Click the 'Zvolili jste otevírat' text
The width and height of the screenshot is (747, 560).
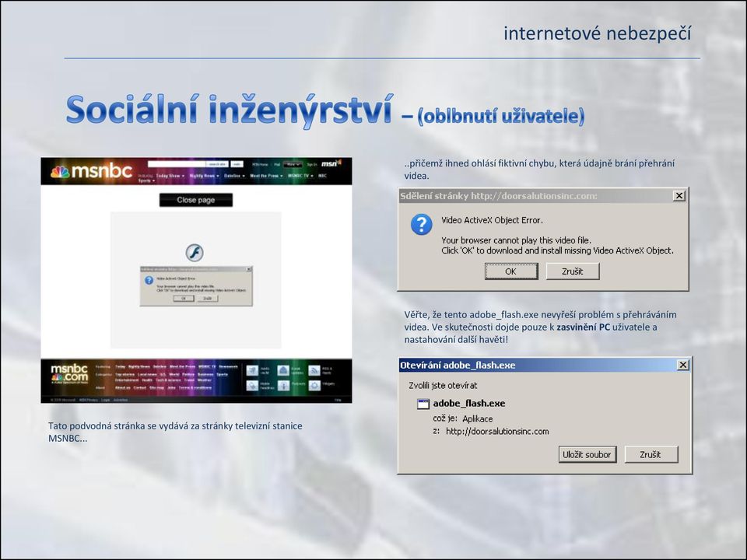443,385
